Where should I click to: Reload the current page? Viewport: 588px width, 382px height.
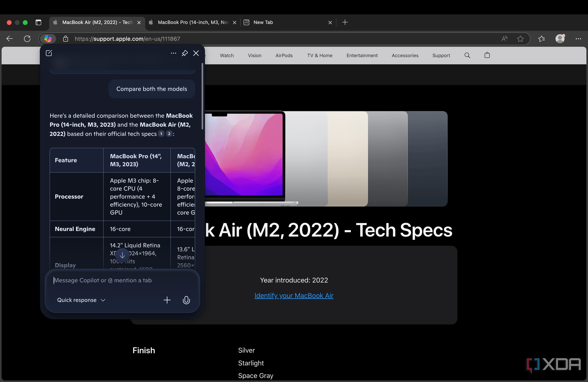tap(27, 39)
